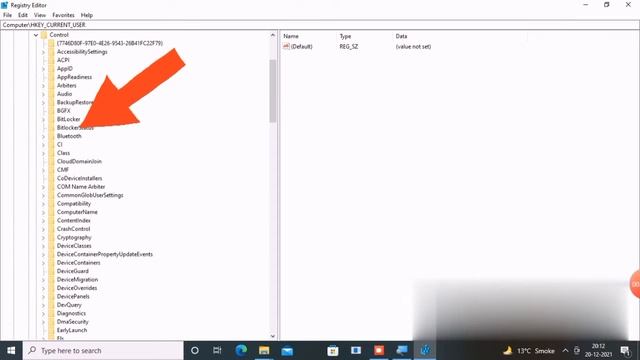The height and width of the screenshot is (360, 640).
Task: Select the Audio folder icon
Action: pos(51,94)
